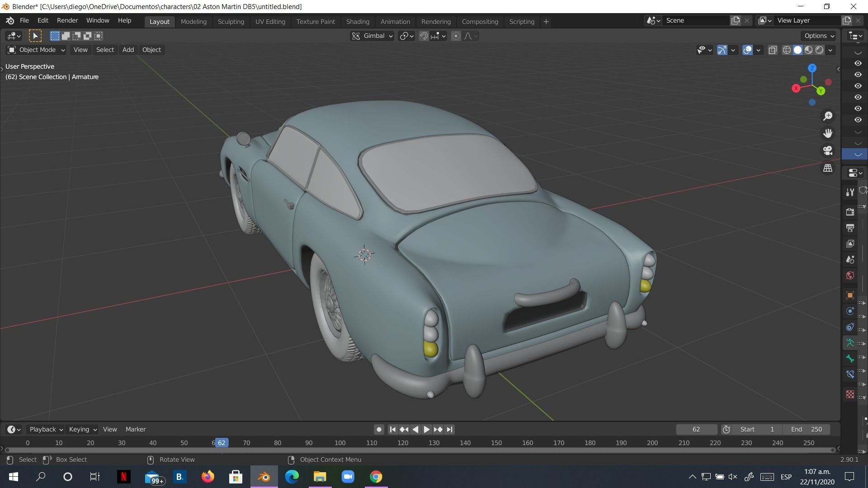
Task: Open the timeline Marker menu
Action: pyautogui.click(x=136, y=429)
